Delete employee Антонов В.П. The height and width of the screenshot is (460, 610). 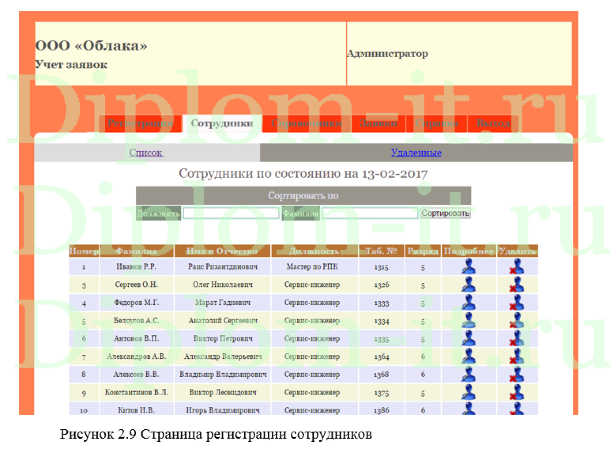point(517,339)
